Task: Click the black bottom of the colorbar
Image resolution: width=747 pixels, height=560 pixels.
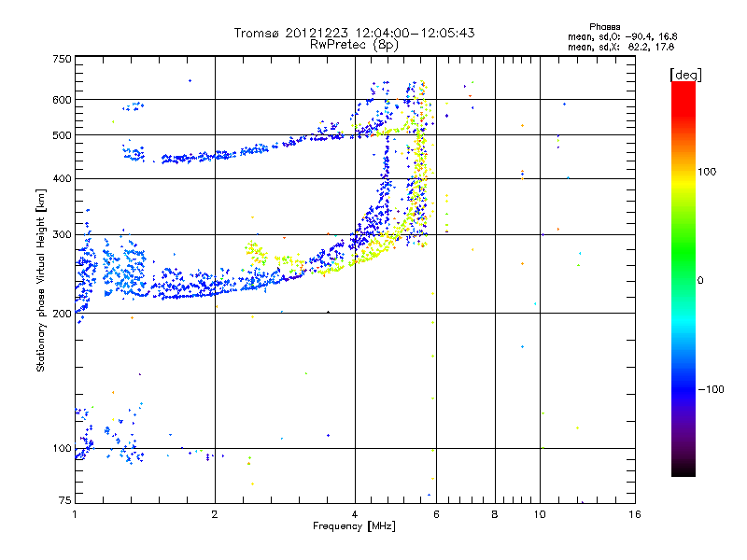Action: 684,470
